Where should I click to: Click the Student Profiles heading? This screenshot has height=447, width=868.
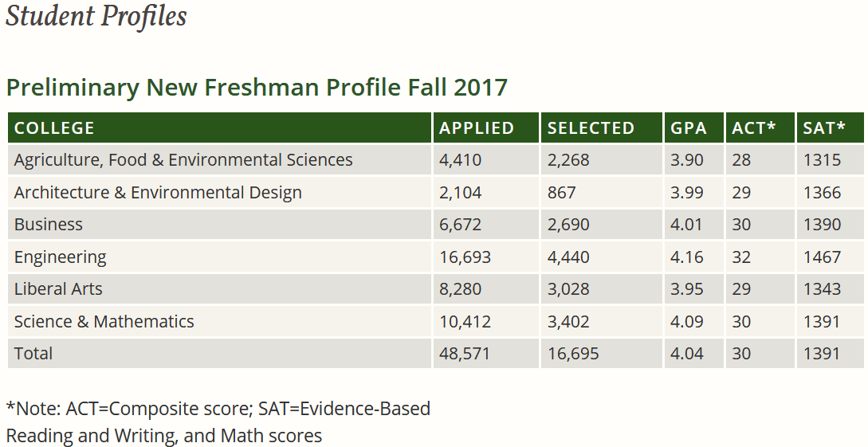(x=96, y=16)
